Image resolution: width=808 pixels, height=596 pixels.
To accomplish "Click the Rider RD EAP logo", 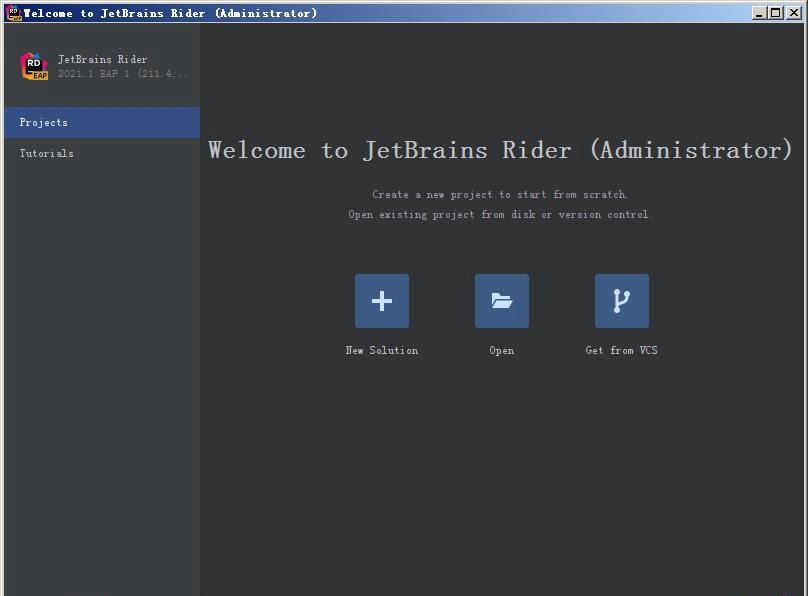I will 34,66.
